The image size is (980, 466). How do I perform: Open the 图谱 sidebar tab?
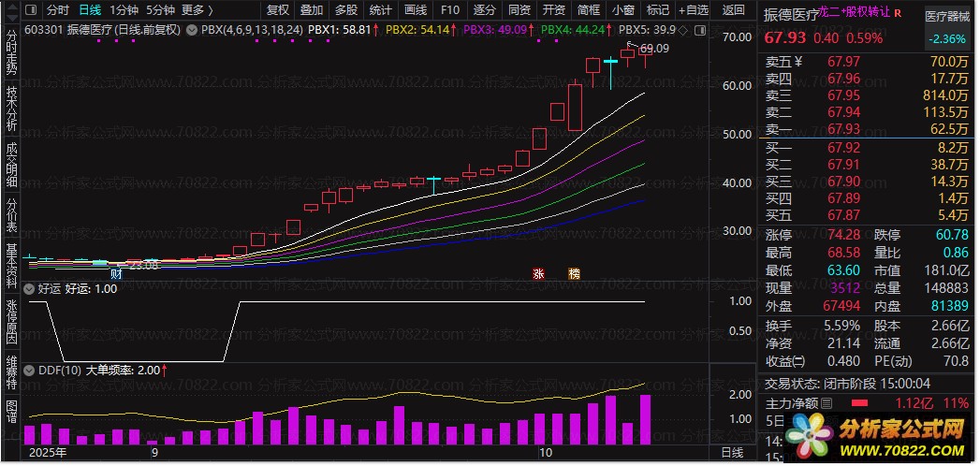tap(11, 411)
